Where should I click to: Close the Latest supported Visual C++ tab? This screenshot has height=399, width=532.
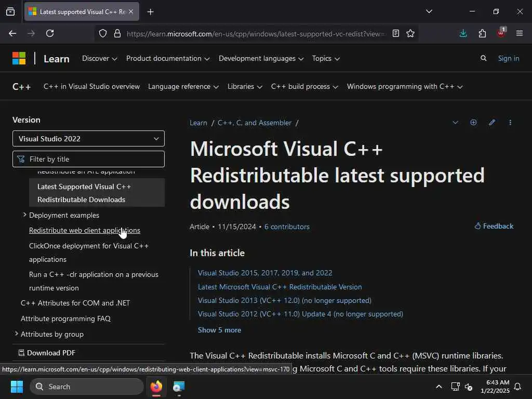pyautogui.click(x=131, y=11)
